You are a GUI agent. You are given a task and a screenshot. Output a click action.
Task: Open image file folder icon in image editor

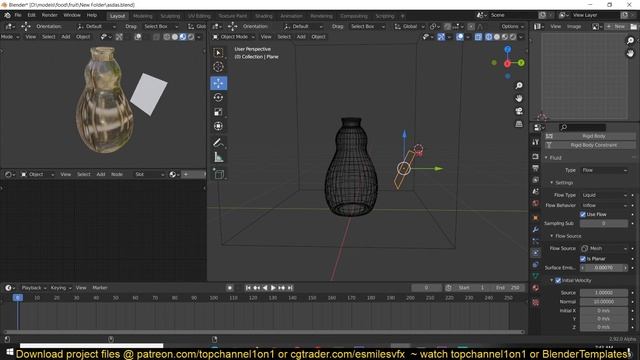tap(633, 26)
